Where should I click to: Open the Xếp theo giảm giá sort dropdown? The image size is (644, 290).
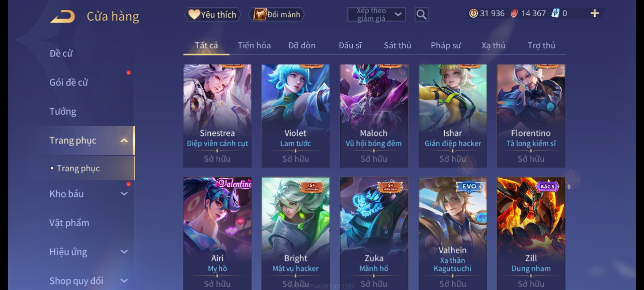pyautogui.click(x=376, y=15)
